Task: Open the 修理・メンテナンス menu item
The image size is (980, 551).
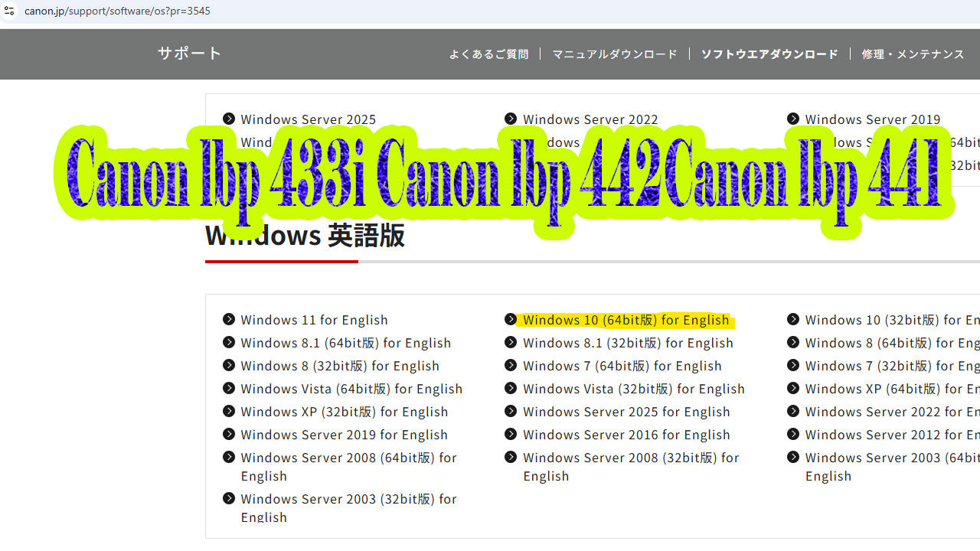Action: click(913, 54)
